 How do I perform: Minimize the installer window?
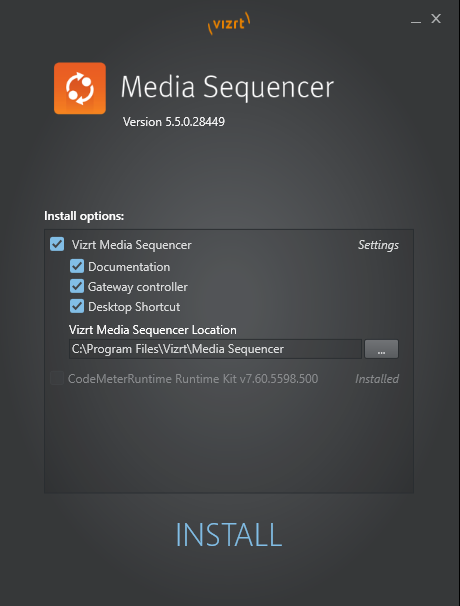pyautogui.click(x=416, y=19)
